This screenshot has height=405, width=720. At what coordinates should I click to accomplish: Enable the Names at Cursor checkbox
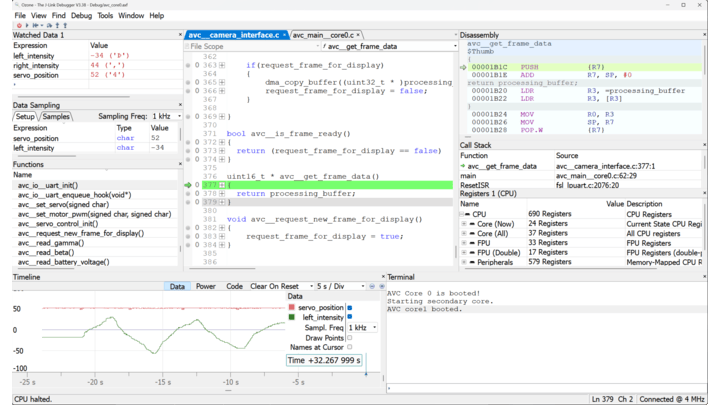[350, 347]
